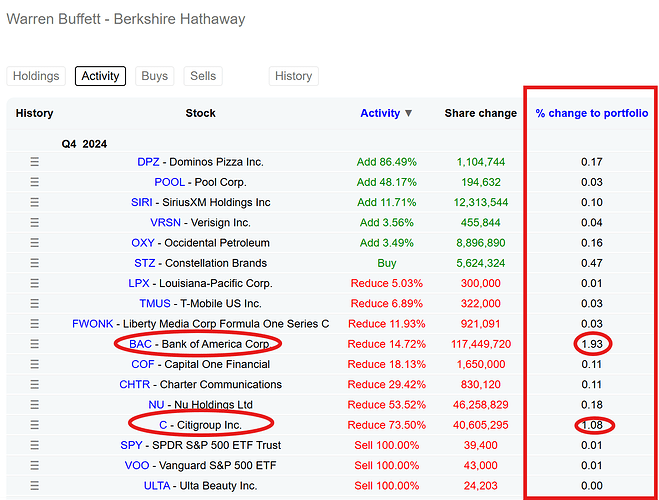Open FWONK ticker link

(x=92, y=324)
